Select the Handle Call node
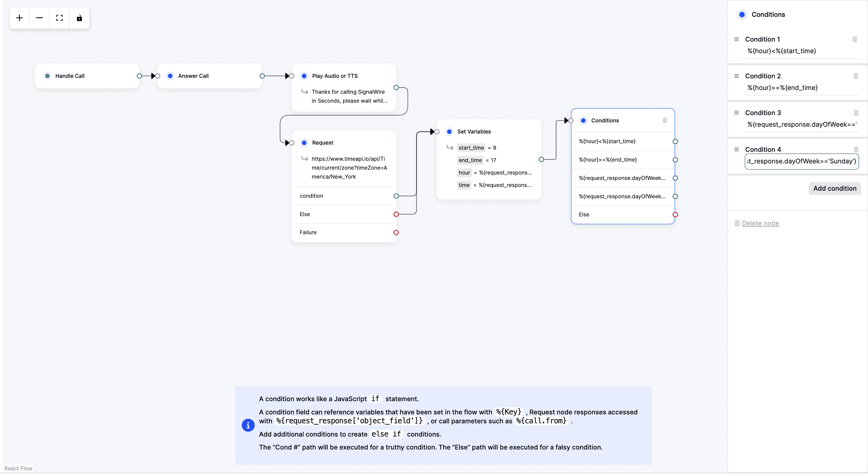The width and height of the screenshot is (868, 476). click(x=87, y=76)
